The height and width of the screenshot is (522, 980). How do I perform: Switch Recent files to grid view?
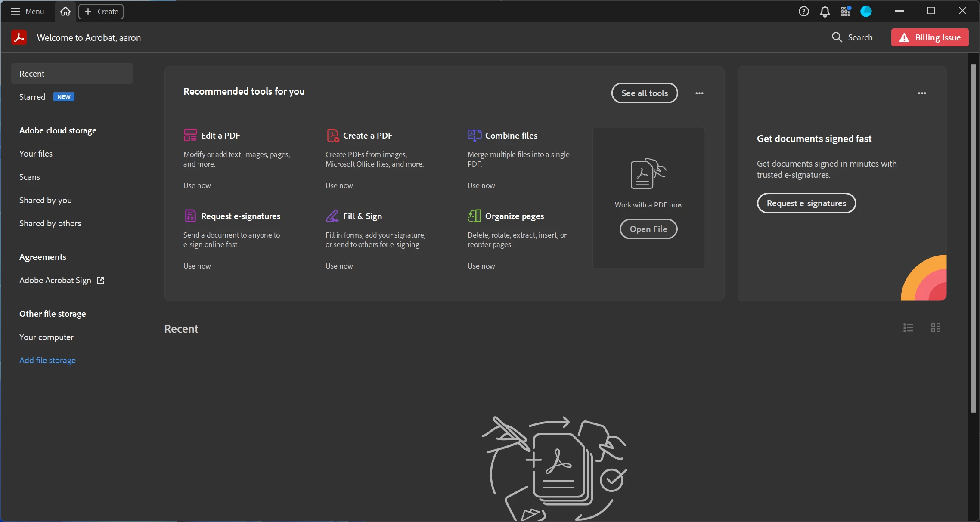click(x=936, y=328)
